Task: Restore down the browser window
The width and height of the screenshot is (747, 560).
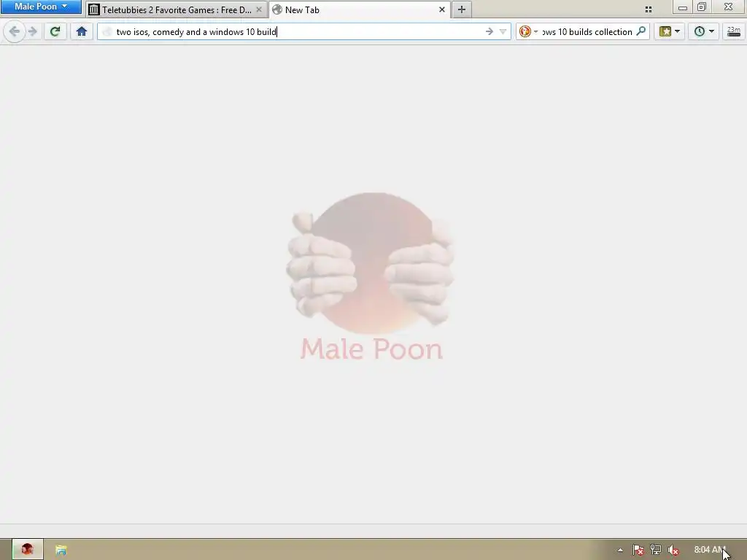Action: pos(701,7)
